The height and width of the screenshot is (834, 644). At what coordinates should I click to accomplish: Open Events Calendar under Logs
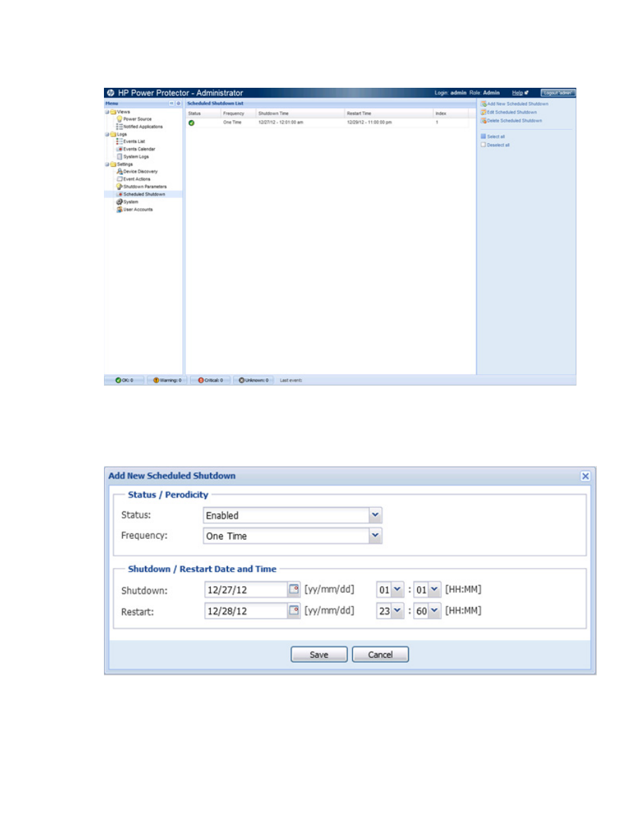click(139, 149)
